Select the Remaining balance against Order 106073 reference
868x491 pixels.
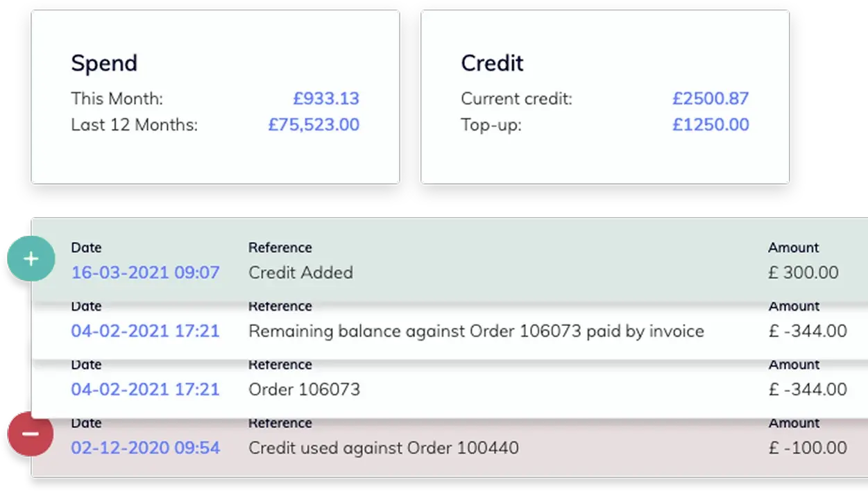[476, 331]
